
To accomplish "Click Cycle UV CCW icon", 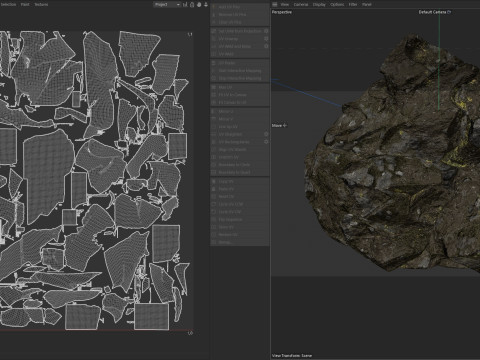I will click(214, 204).
